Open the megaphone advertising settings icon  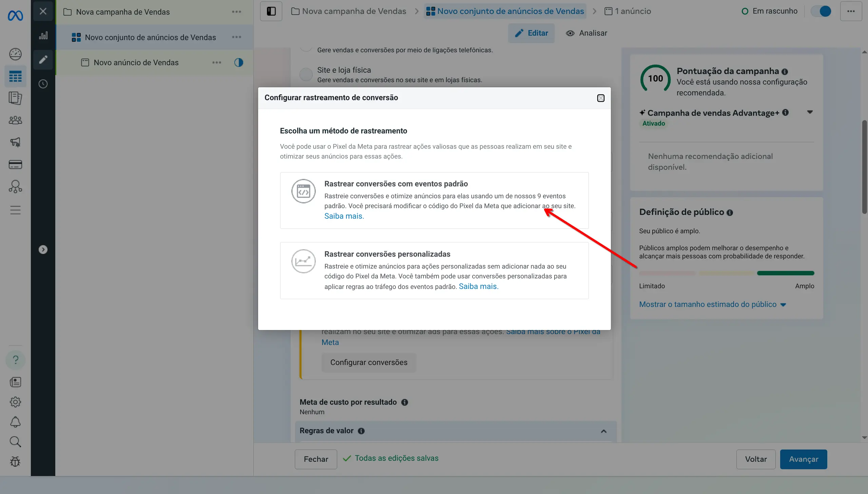tap(15, 142)
